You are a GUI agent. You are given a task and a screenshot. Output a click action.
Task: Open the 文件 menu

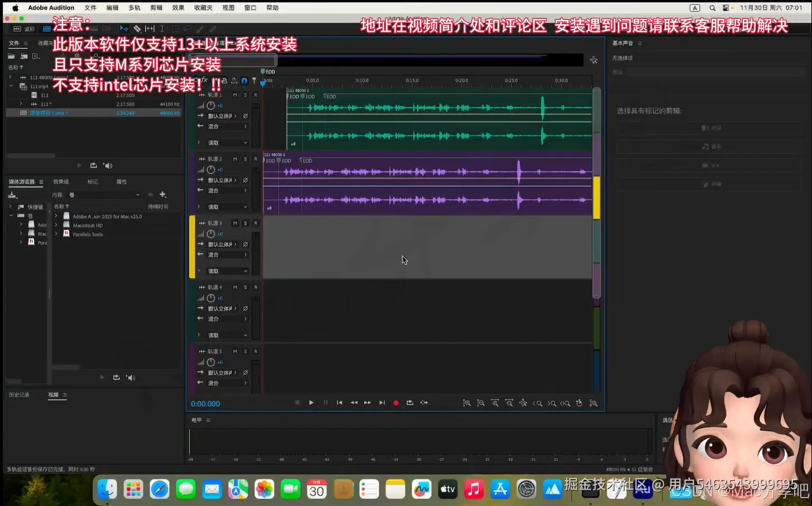90,8
